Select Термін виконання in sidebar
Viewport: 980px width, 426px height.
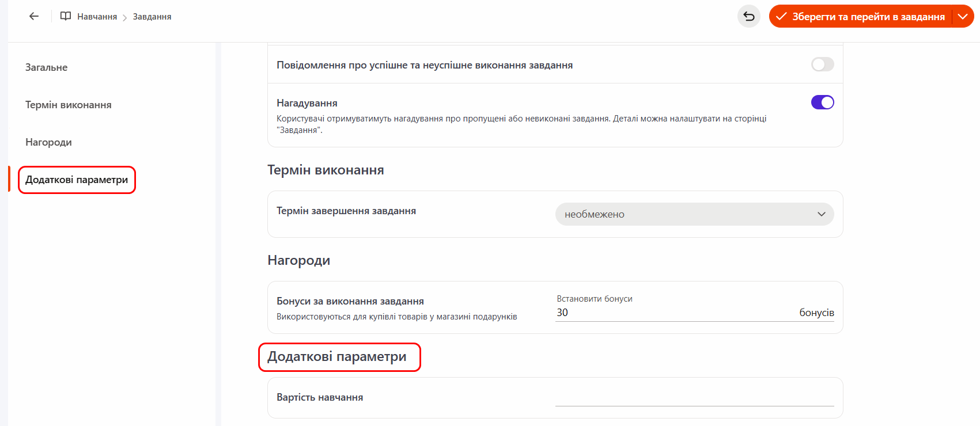[69, 105]
